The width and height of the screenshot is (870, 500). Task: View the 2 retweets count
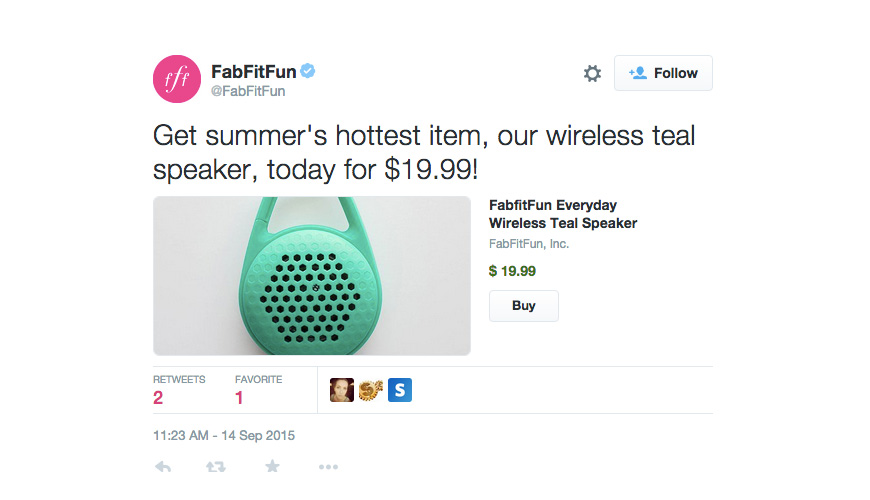158,397
